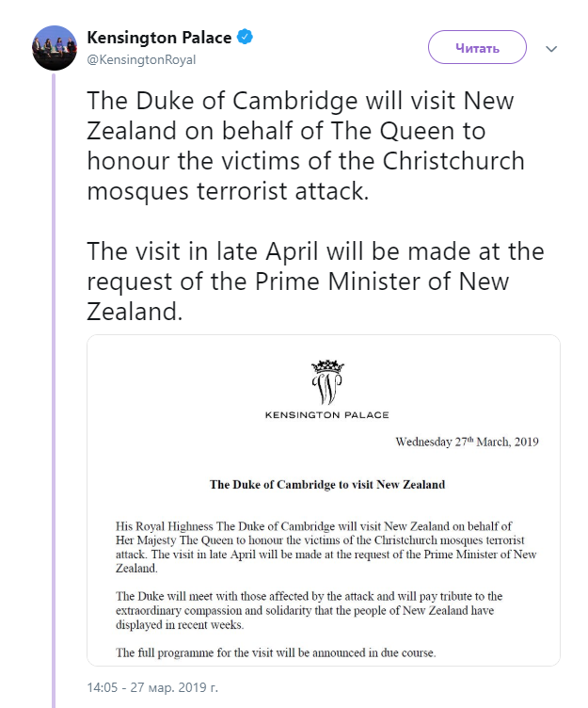
Task: Click the 14:05 - 27 мар. 2019 timestamp
Action: coord(152,687)
